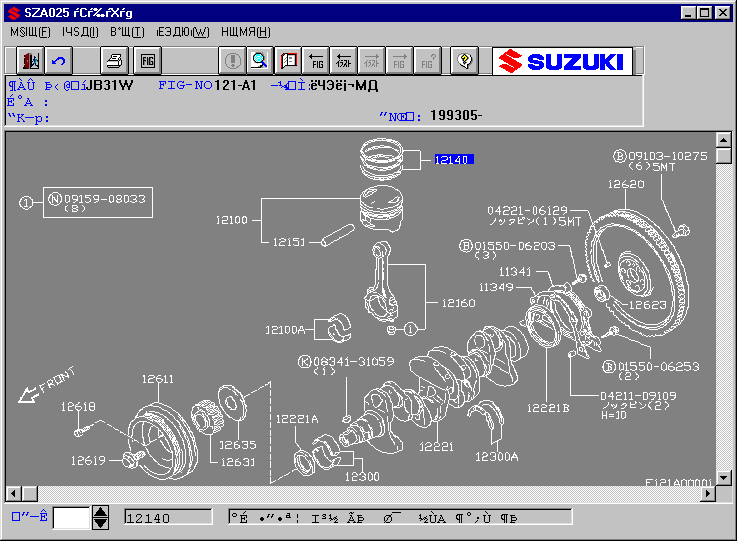Viewport: 737px width, 541px height.
Task: Click horizontal scrollbar right arrow
Action: point(708,494)
